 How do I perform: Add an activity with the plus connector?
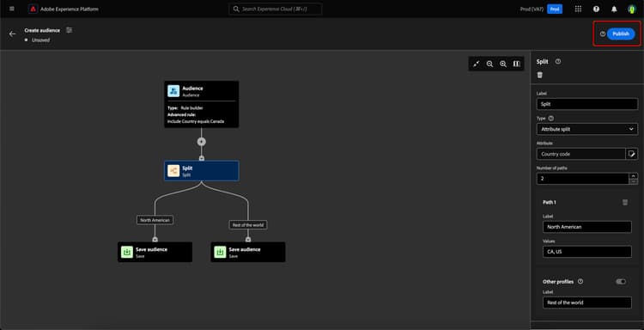coord(201,142)
